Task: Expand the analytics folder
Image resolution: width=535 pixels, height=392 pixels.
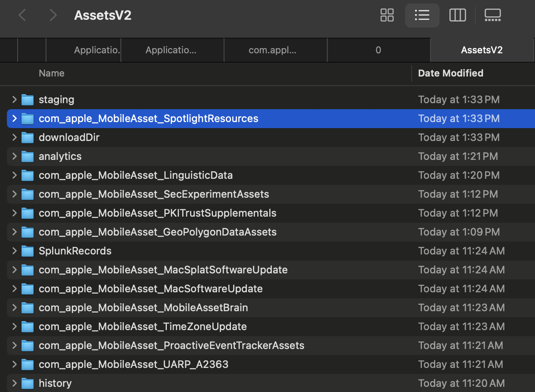Action: point(15,156)
